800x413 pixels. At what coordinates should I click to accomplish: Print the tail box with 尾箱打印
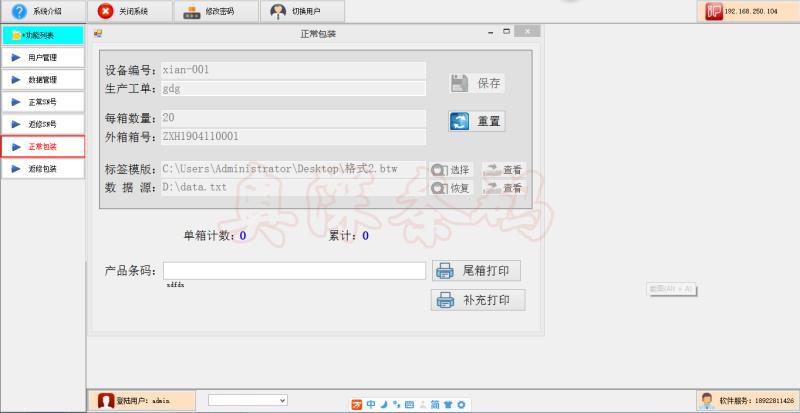point(477,271)
